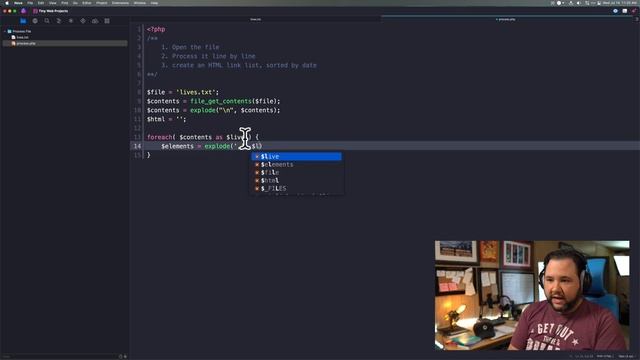Click line number 14 in gutter
Image resolution: width=640 pixels, height=360 pixels.
[x=138, y=146]
